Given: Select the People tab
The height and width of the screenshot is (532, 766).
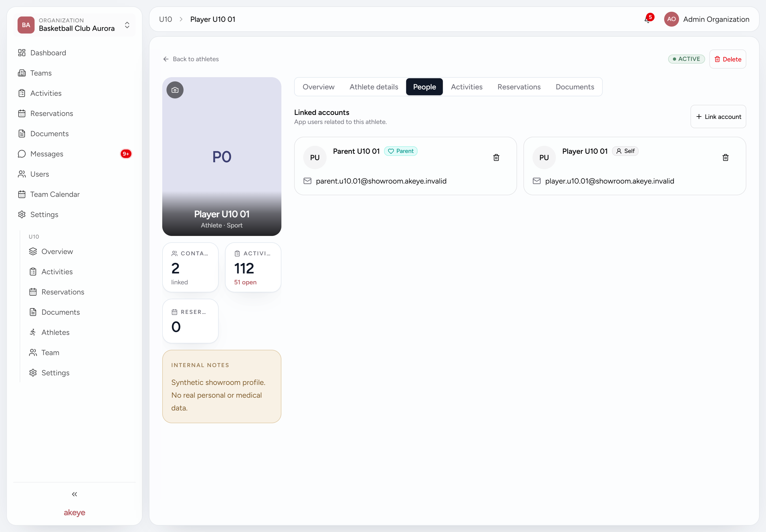Looking at the screenshot, I should tap(424, 87).
